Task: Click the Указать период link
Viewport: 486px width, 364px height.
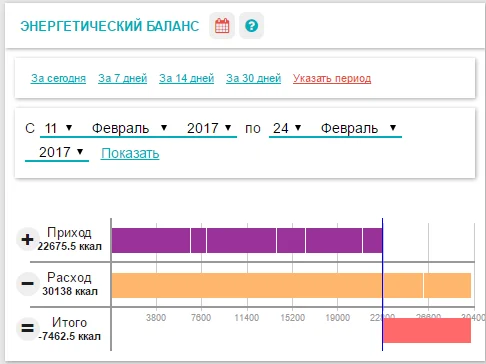Action: click(332, 78)
